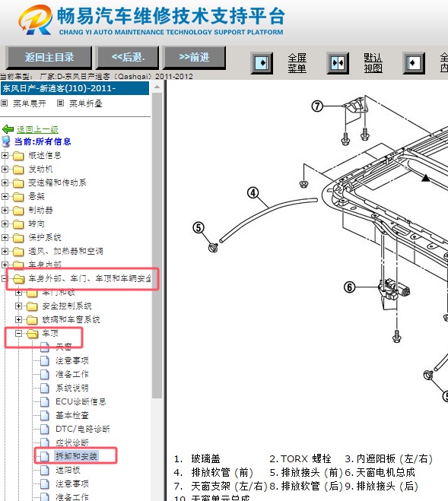448x501 pixels.
Task: Click the icon before 菜单折叠
Action: 60,103
